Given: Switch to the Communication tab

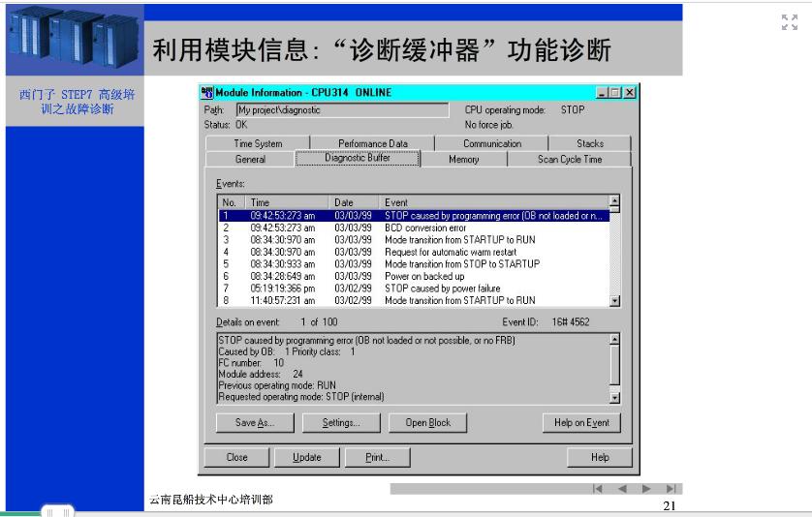Looking at the screenshot, I should coord(492,143).
